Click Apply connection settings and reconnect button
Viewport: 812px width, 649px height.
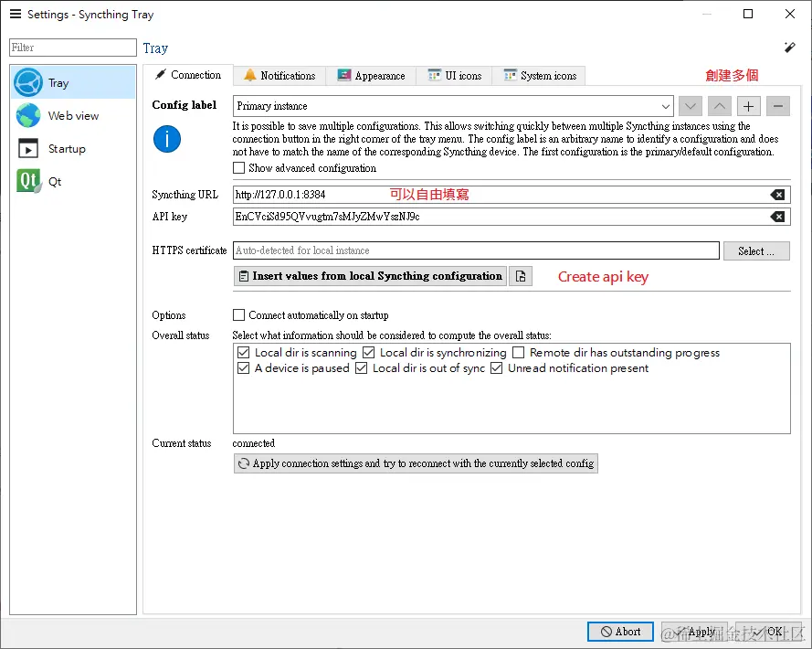416,463
